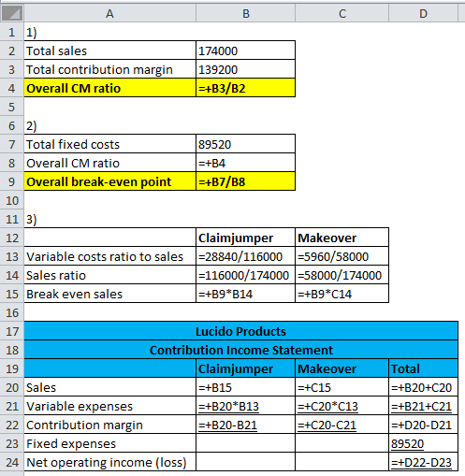The image size is (465, 476).
Task: Select row 17 header
Action: point(12,331)
